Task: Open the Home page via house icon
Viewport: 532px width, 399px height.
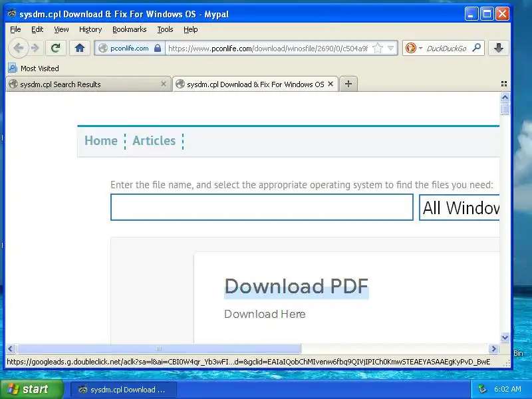Action: pyautogui.click(x=80, y=48)
